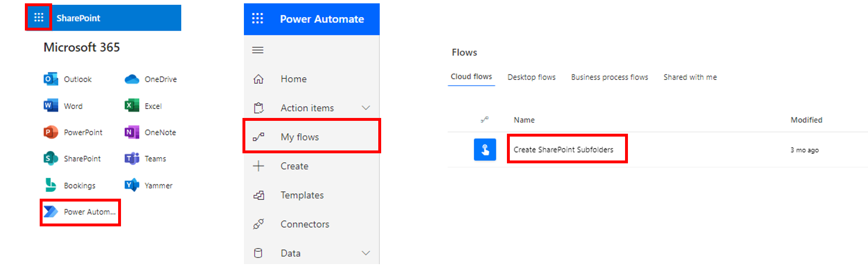This screenshot has width=868, height=277.
Task: Open the SharePoint app launcher waffle icon
Action: [39, 18]
